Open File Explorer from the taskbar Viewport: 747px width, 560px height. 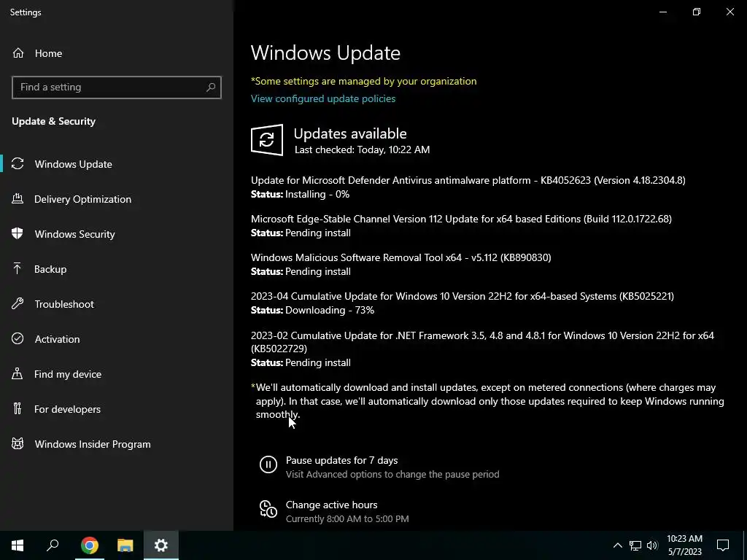click(x=125, y=545)
